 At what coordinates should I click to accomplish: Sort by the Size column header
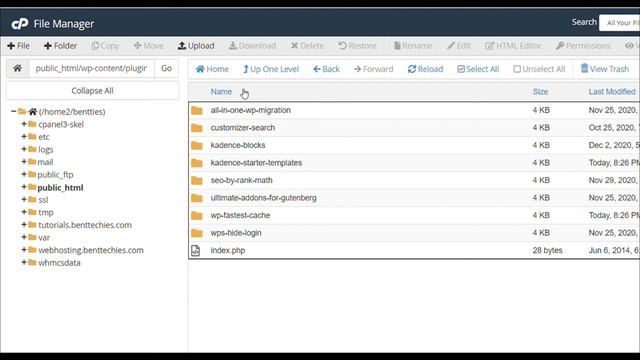(x=540, y=92)
